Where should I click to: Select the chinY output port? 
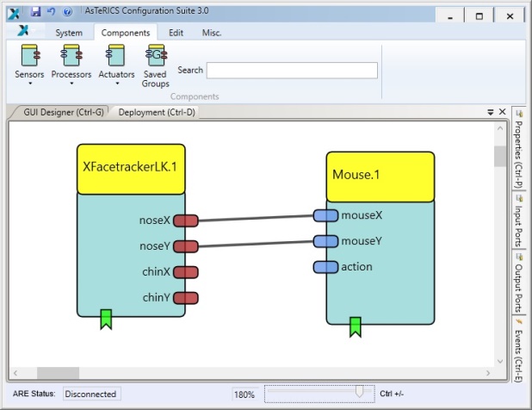(186, 298)
